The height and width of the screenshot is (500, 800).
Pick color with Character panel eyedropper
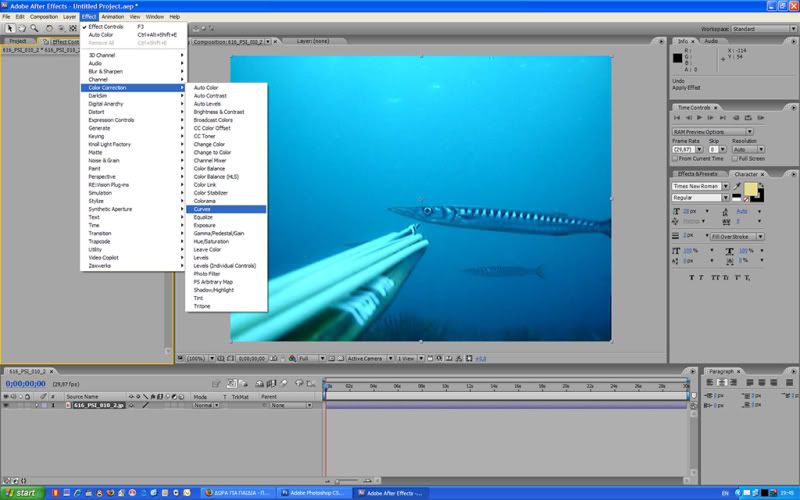737,186
